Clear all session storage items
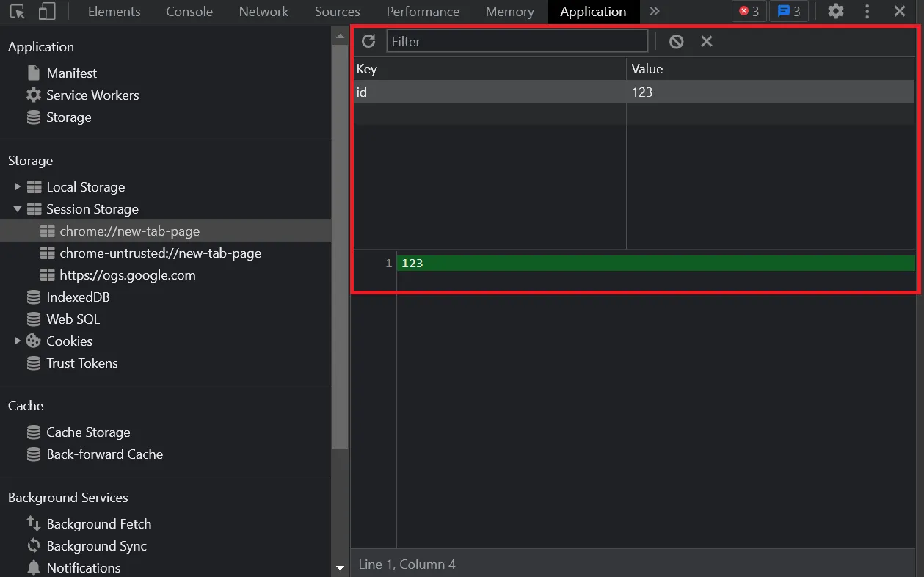The image size is (924, 577). click(675, 41)
